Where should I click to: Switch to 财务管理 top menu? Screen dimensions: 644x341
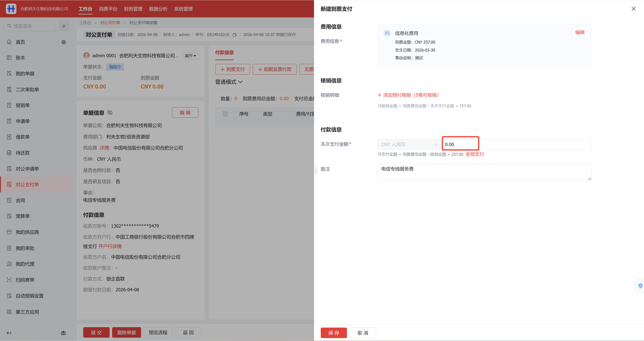[x=133, y=9]
